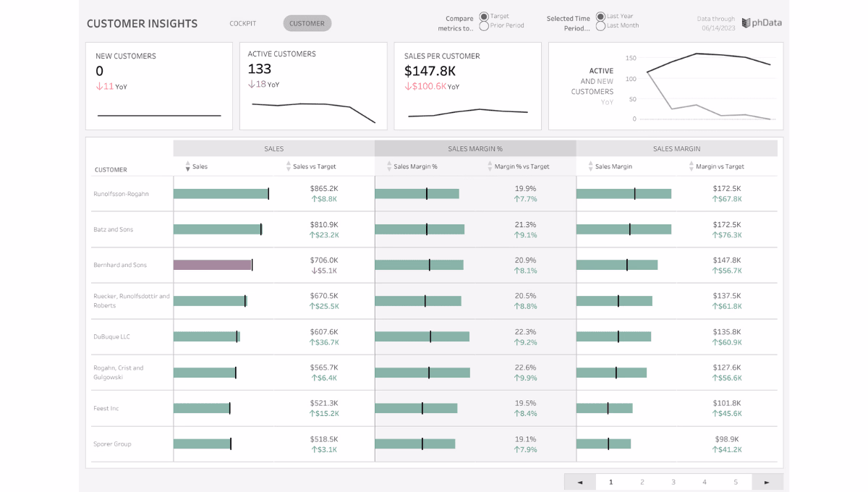868x492 pixels.
Task: Select the Runolfsson-Rogahn customer row label
Action: [121, 194]
